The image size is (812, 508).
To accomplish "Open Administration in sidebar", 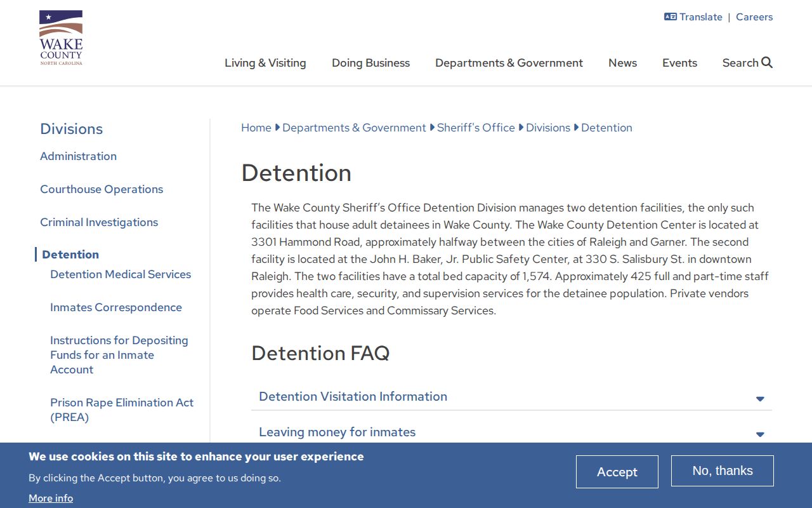I will (78, 156).
